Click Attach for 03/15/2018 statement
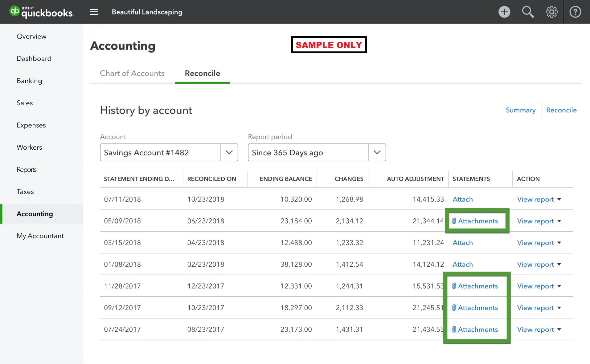590x364 pixels. pyautogui.click(x=462, y=243)
